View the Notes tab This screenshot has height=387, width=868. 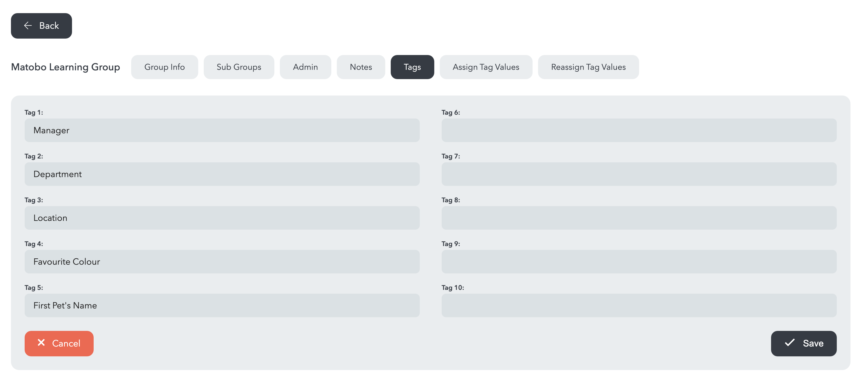coord(361,67)
